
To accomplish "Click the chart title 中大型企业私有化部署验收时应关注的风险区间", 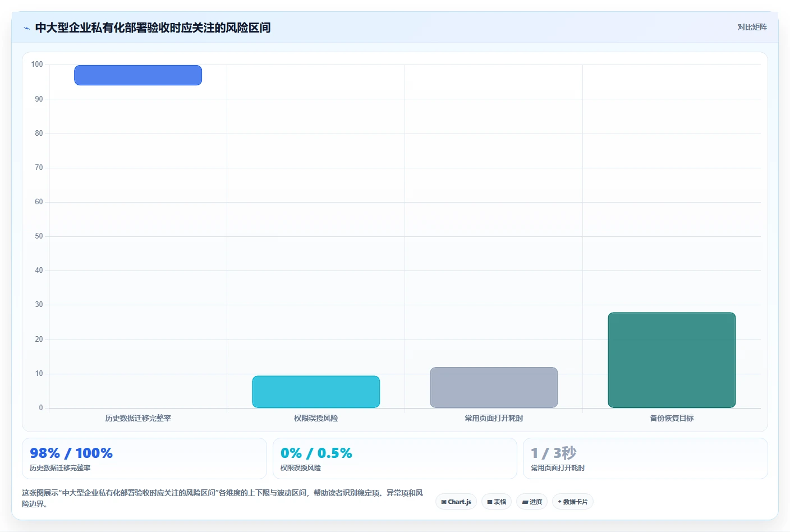I will pyautogui.click(x=153, y=27).
